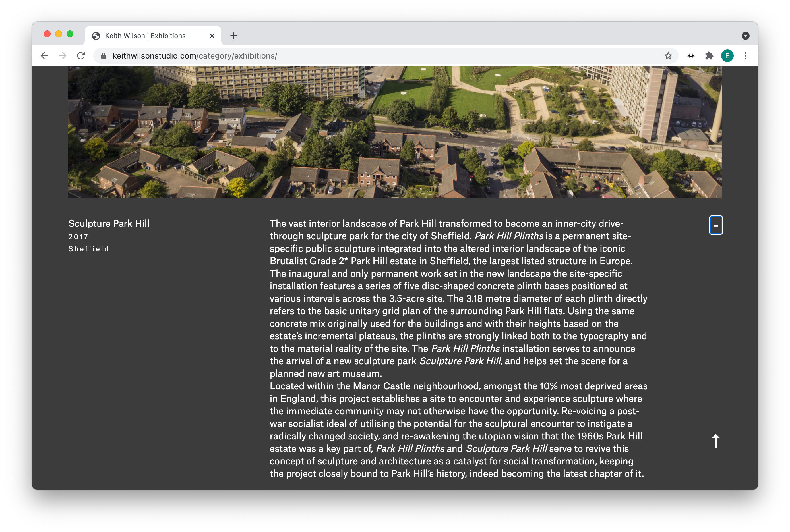Click the yellow minimize window button
790x532 pixels.
point(58,34)
